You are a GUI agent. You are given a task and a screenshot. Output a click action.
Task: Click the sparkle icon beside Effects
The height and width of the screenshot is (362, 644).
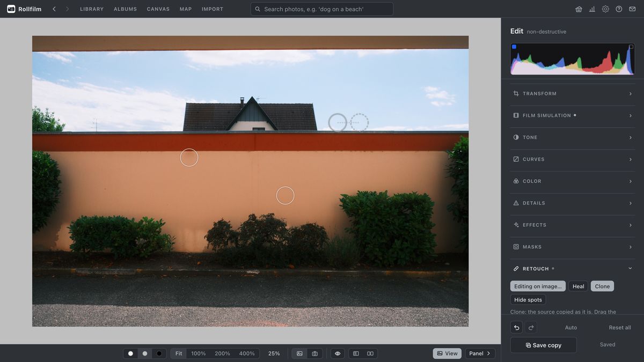point(516,225)
